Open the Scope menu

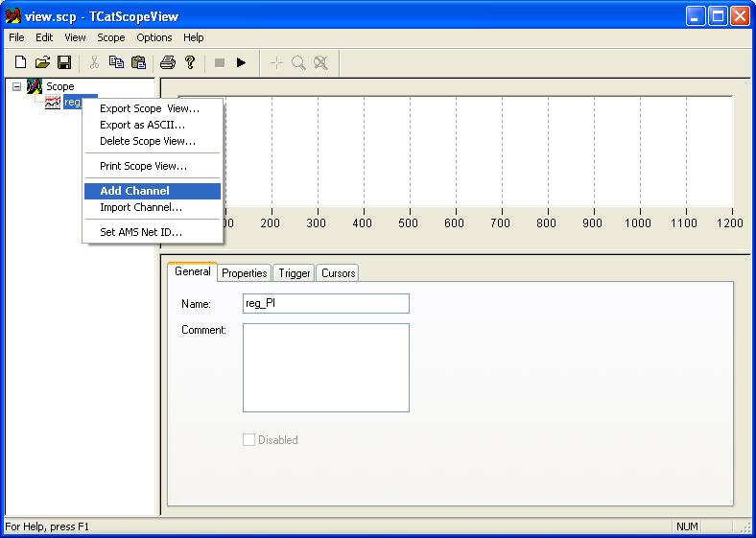coord(111,37)
